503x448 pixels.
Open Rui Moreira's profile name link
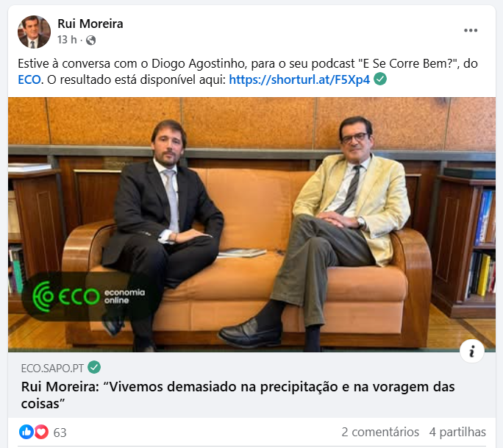(90, 24)
